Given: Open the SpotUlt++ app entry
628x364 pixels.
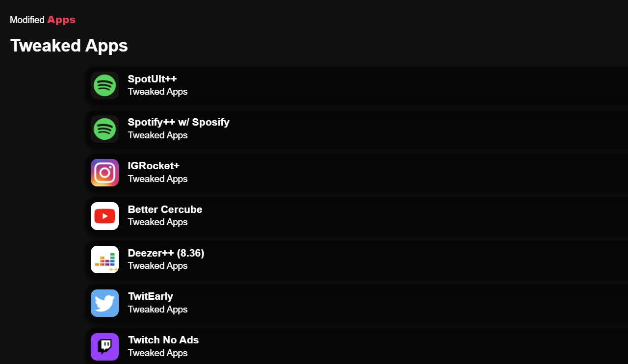Looking at the screenshot, I should click(x=152, y=78).
